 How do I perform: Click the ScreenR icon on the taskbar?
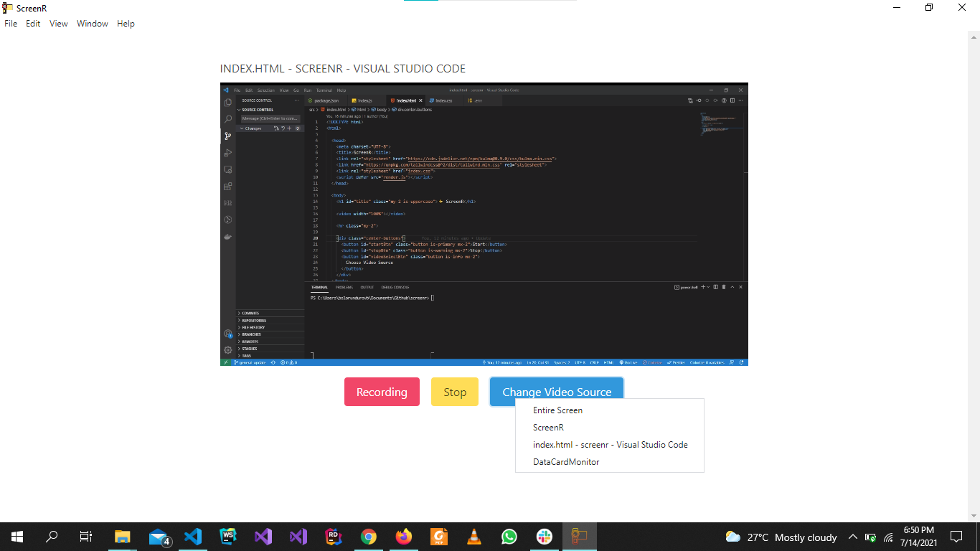(580, 537)
